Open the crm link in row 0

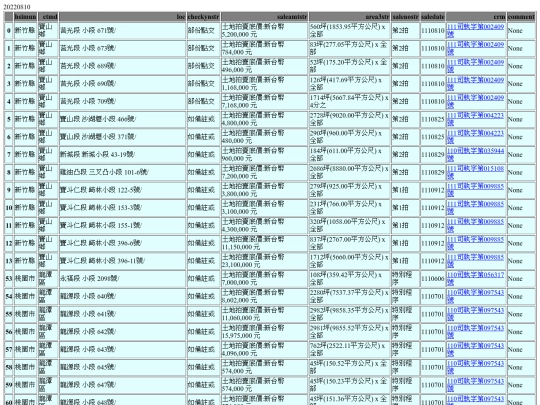pos(475,30)
